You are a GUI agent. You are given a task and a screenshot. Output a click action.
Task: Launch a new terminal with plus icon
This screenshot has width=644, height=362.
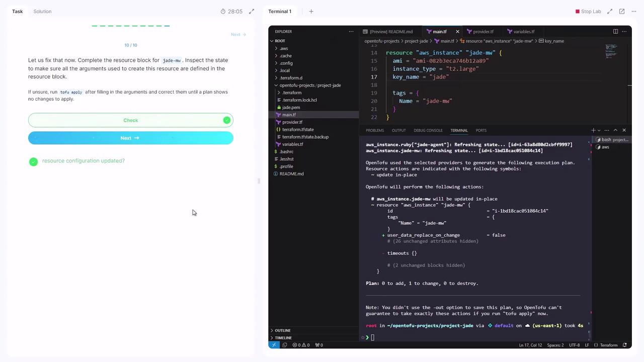[x=593, y=130]
